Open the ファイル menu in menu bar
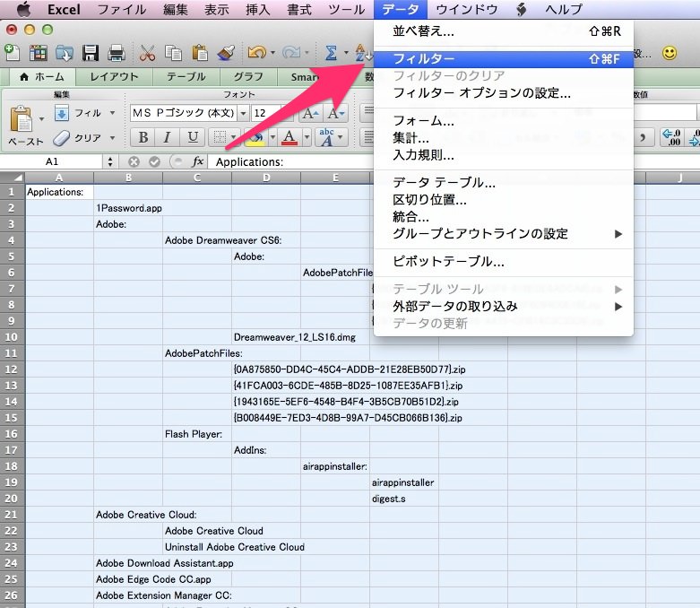The width and height of the screenshot is (700, 608). 122,9
